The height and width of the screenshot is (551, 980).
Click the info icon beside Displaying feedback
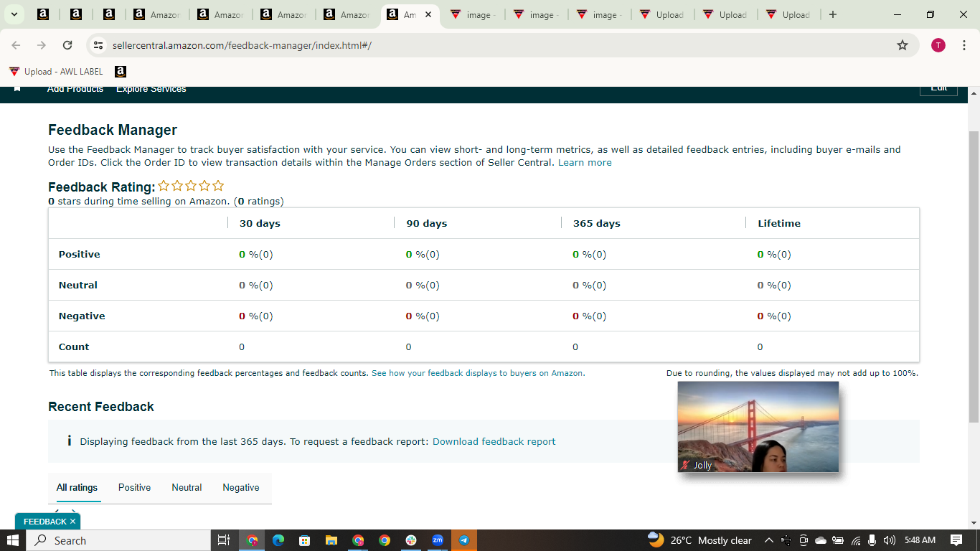point(69,441)
